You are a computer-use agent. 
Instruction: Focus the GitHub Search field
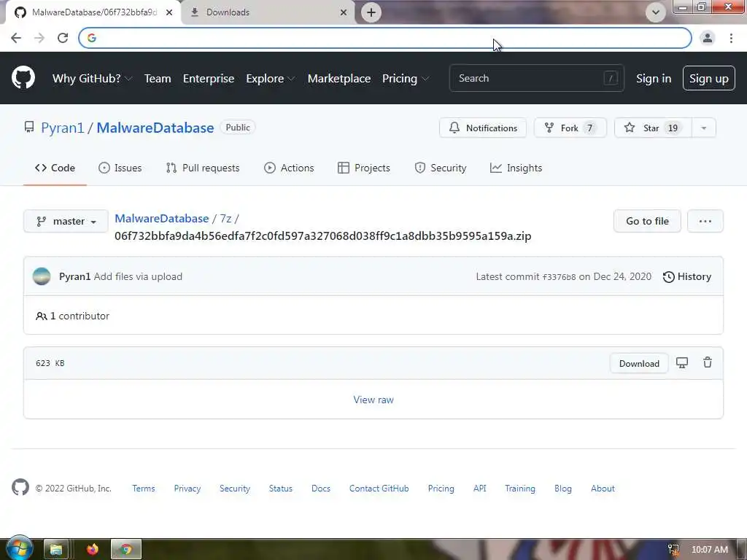(536, 79)
